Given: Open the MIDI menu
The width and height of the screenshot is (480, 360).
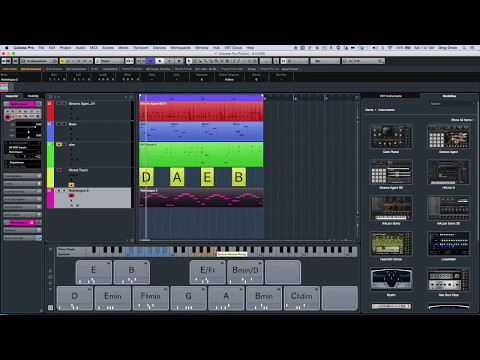Looking at the screenshot, I should click(94, 48).
